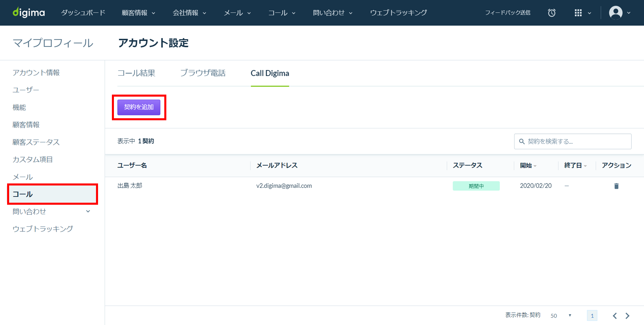Click the digima logo
644x325 pixels.
tap(29, 12)
